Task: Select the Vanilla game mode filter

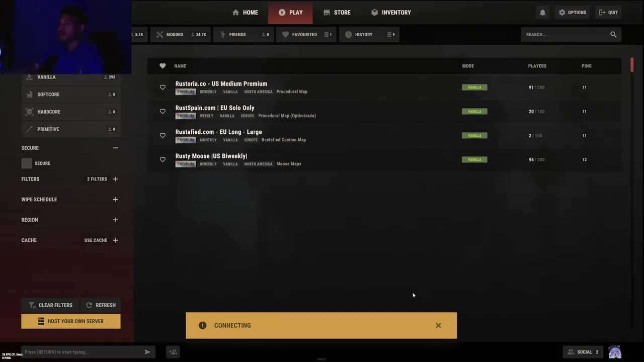Action: pyautogui.click(x=70, y=77)
